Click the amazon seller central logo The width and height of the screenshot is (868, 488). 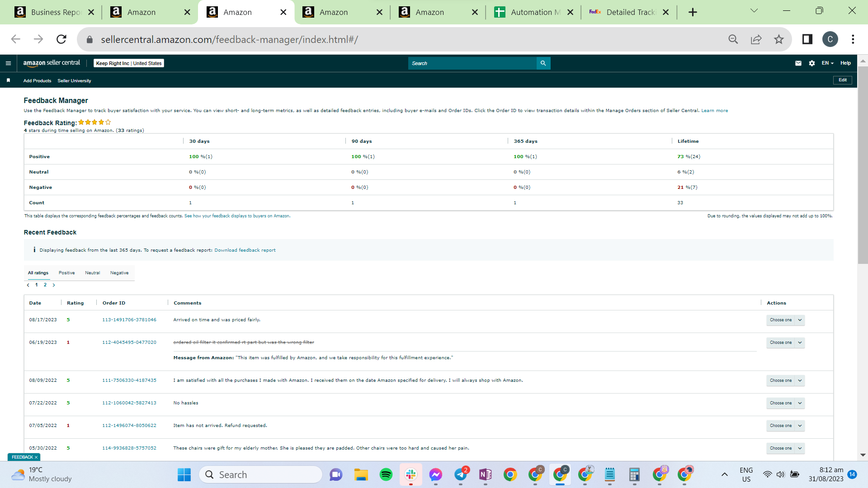click(52, 63)
